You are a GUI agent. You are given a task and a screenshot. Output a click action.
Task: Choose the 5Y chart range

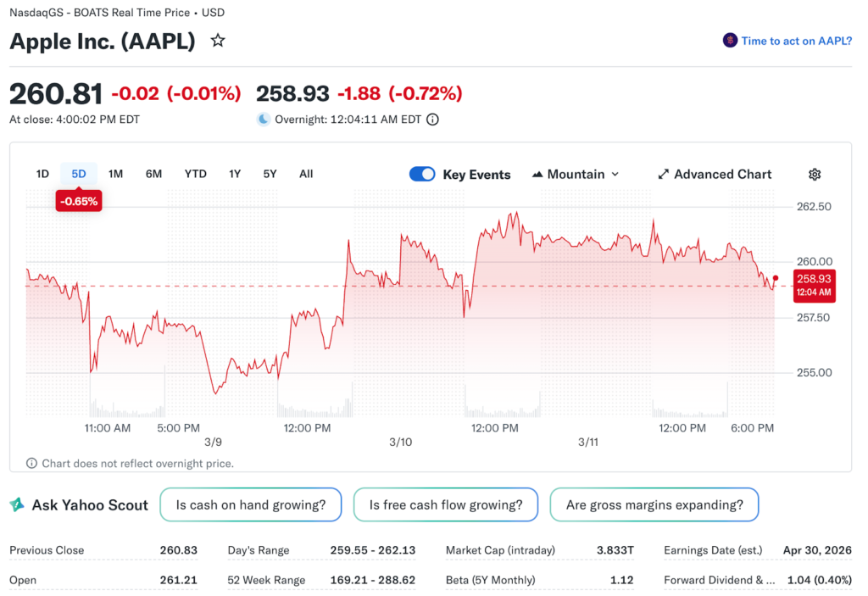[270, 174]
